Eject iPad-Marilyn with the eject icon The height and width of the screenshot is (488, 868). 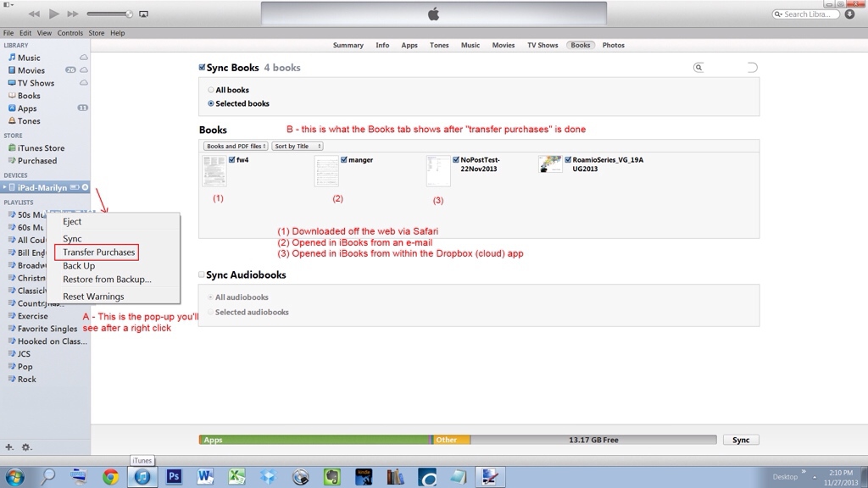(x=86, y=187)
